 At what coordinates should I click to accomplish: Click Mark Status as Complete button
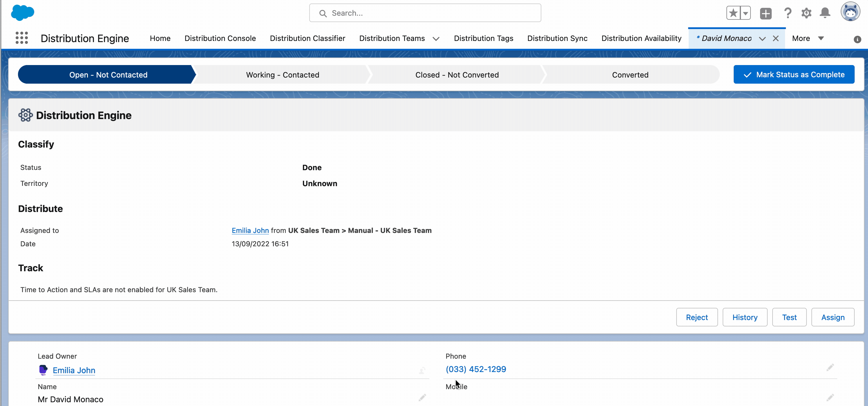click(794, 75)
